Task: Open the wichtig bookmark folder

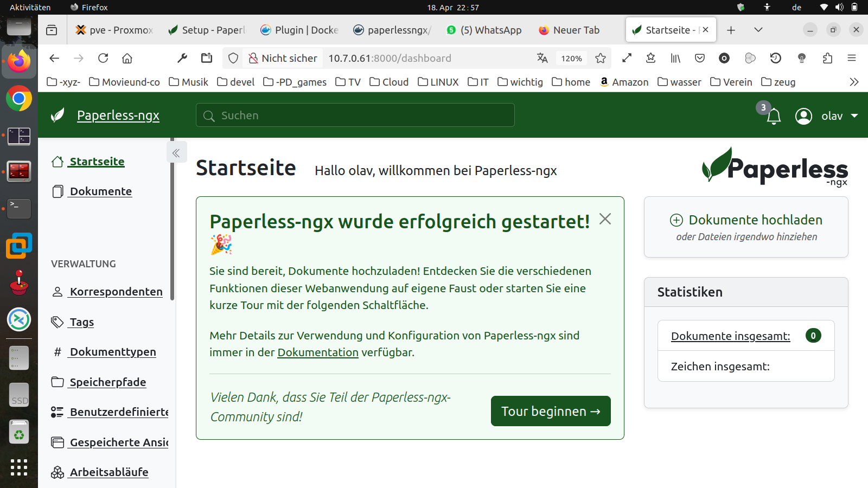Action: [520, 82]
